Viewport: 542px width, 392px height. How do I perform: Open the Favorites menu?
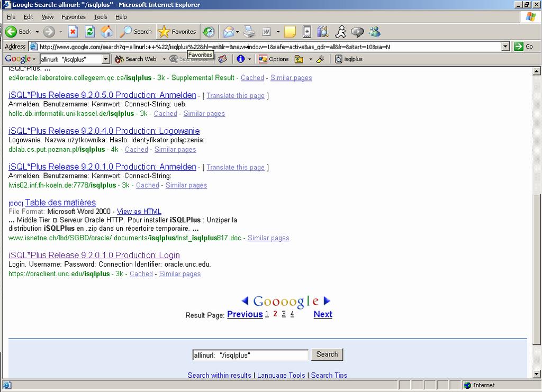74,17
